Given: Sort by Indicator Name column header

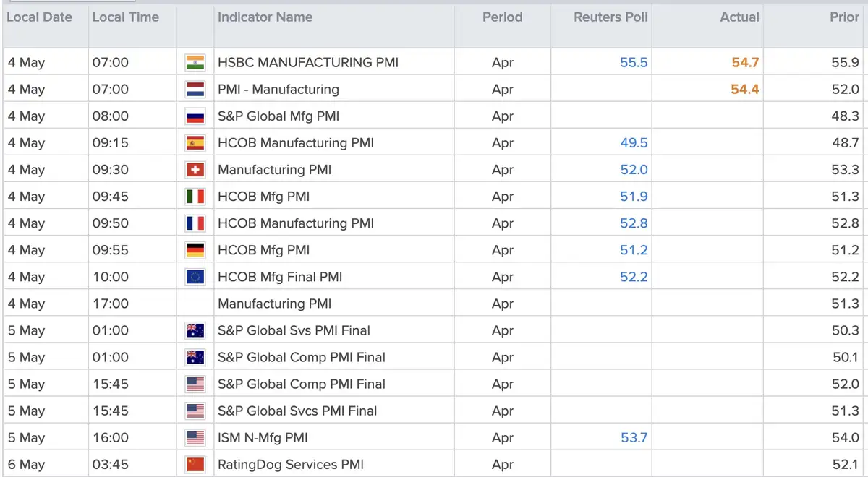Looking at the screenshot, I should pos(265,17).
